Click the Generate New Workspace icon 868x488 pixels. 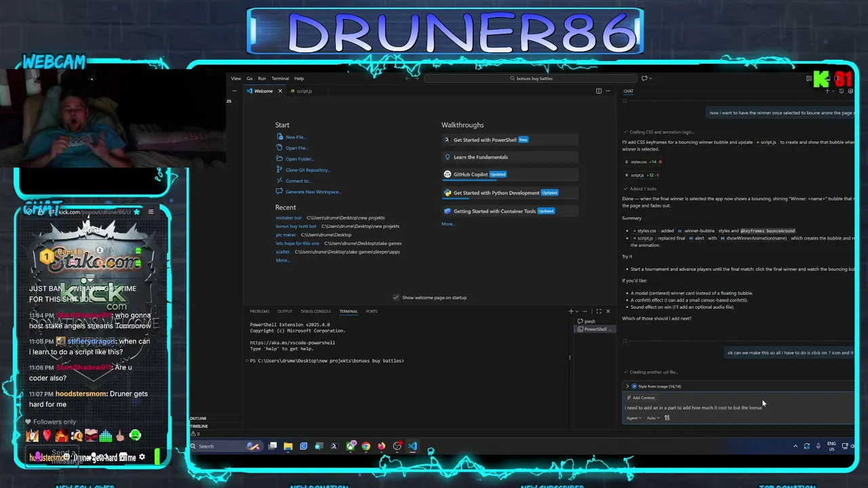point(280,191)
